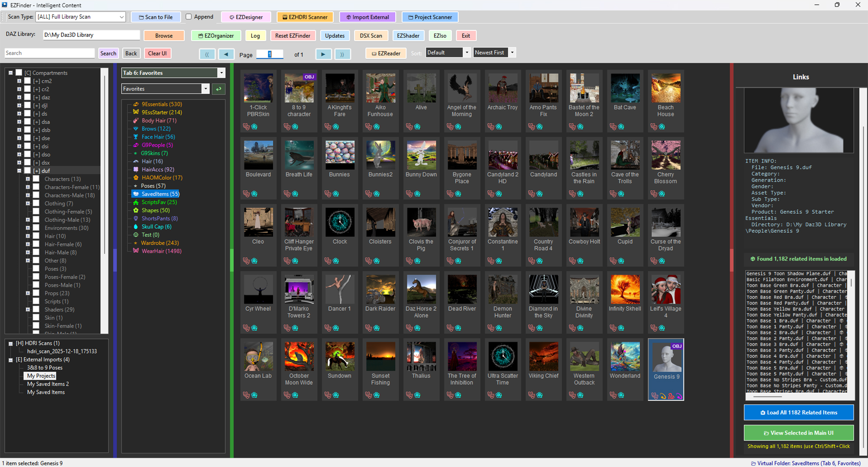Viewport: 868px width, 467px height.
Task: Open EZOrganizer
Action: [x=216, y=36]
